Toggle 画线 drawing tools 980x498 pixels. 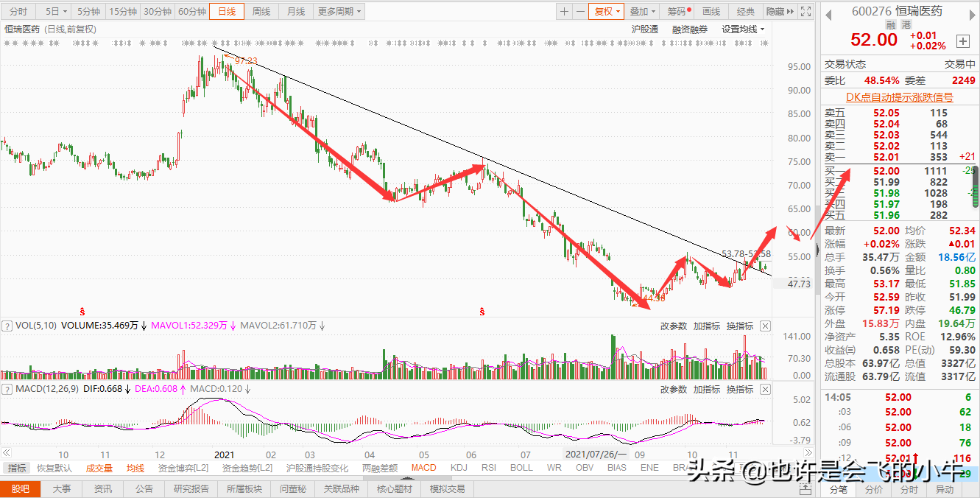click(711, 12)
